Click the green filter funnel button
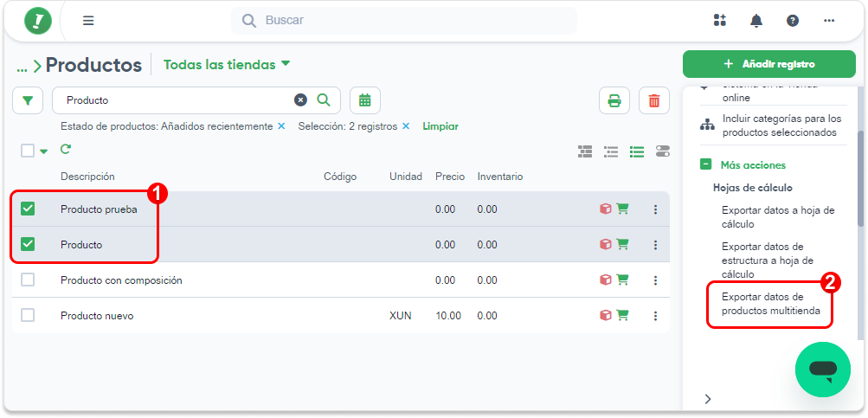This screenshot has width=868, height=418. (x=28, y=100)
